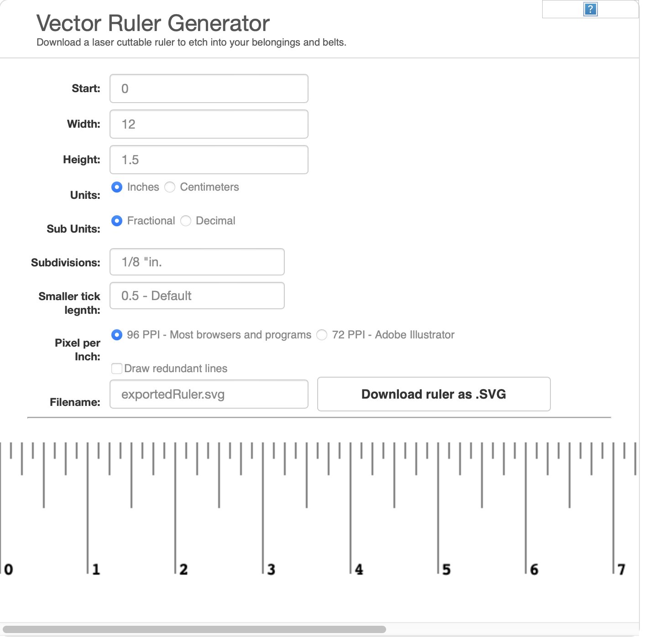Open the Smaller tick length selector

click(x=197, y=295)
